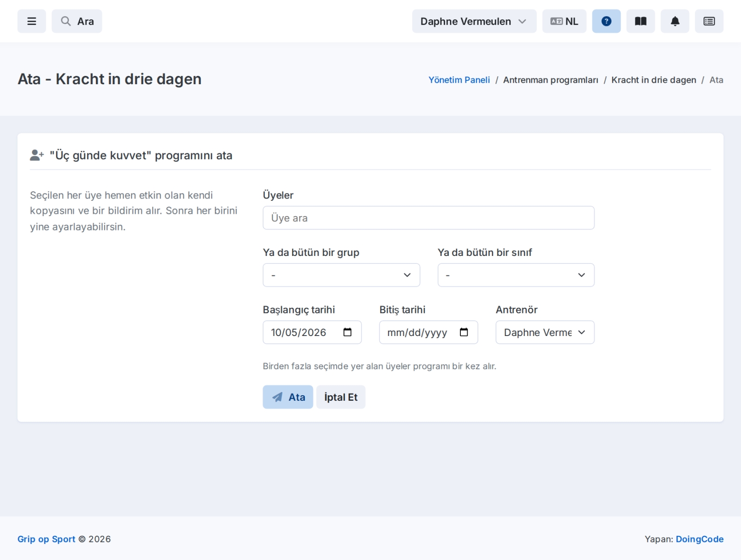Open the book documentation icon
Image resolution: width=741 pixels, height=560 pixels.
pyautogui.click(x=641, y=21)
